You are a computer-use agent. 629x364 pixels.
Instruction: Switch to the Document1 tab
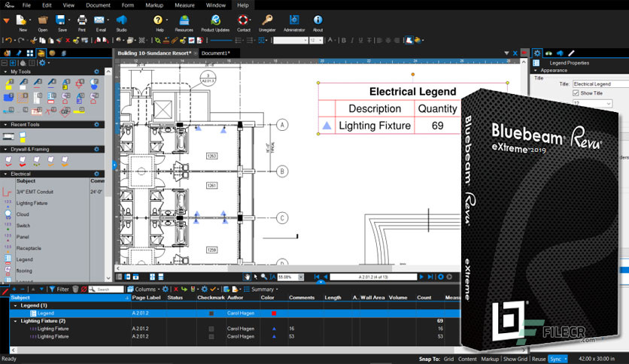(215, 53)
